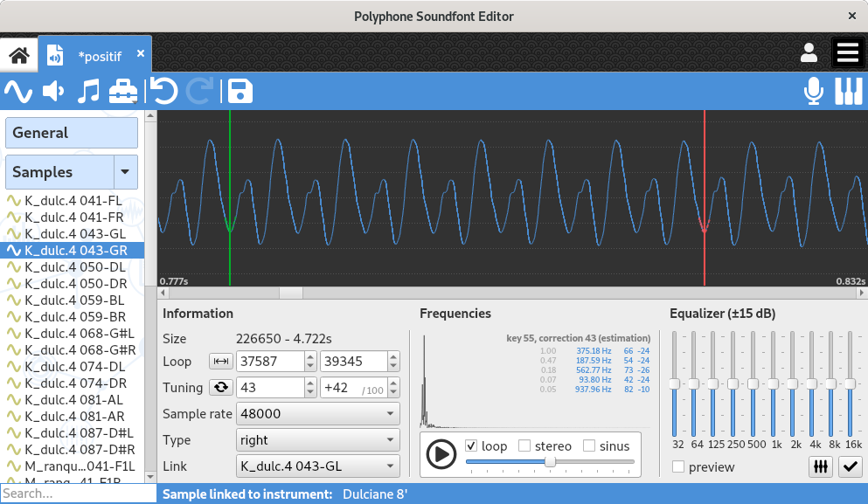This screenshot has width=868, height=504.
Task: Click the add instrument speaker icon
Action: point(53,91)
